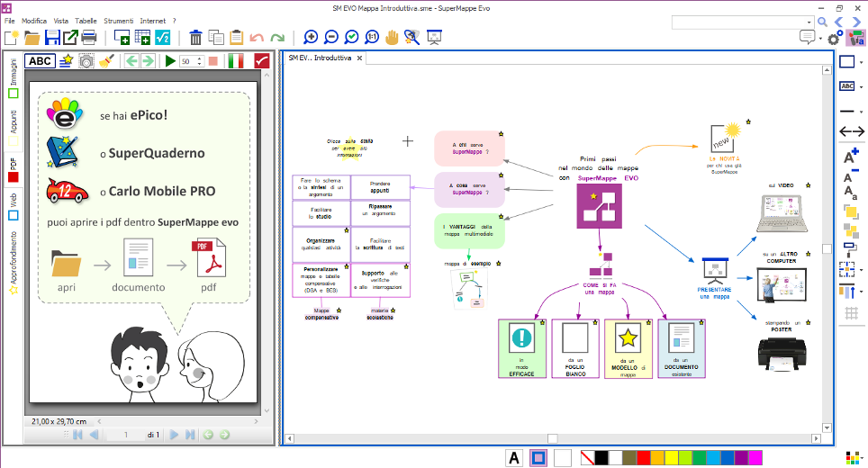This screenshot has width=868, height=468.
Task: Start reading with green play button
Action: tap(170, 61)
